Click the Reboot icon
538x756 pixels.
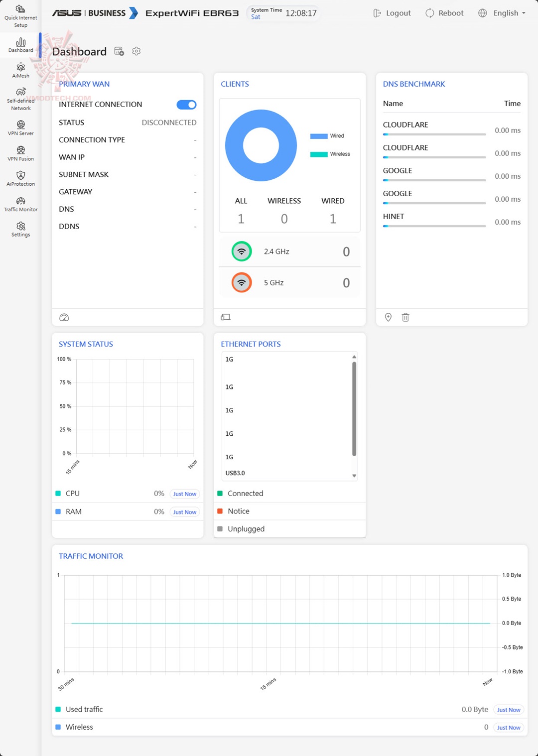(429, 13)
